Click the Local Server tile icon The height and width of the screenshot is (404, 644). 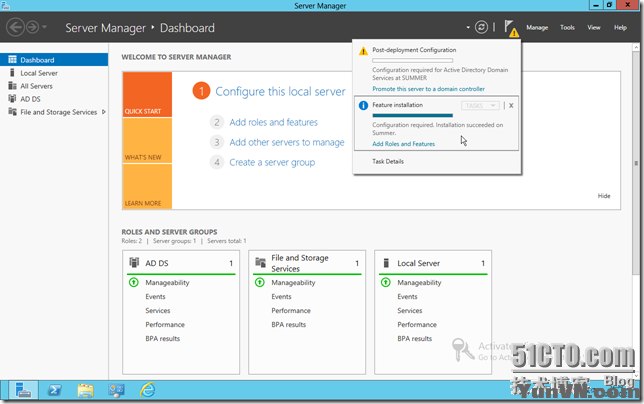386,262
